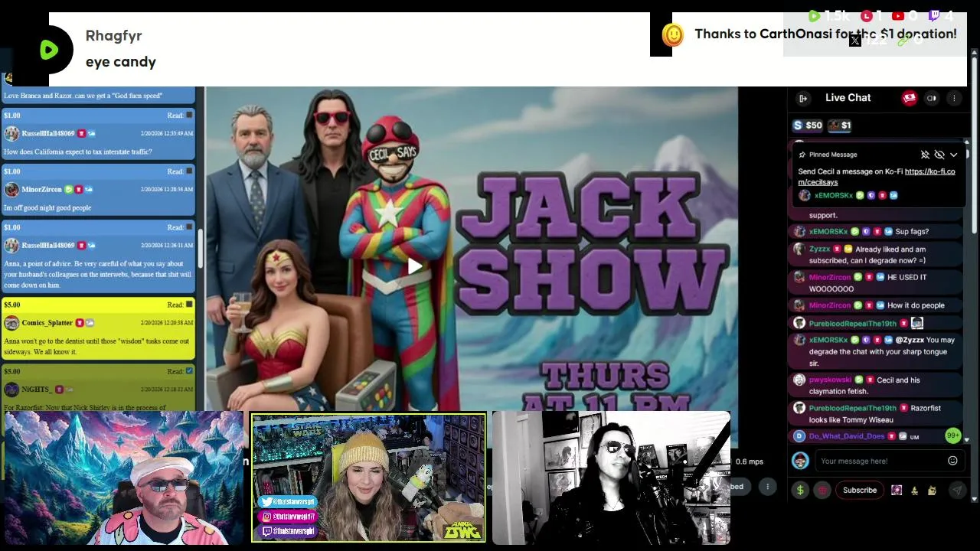Image resolution: width=980 pixels, height=551 pixels.
Task: Click the Pinned Message label
Action: click(833, 155)
